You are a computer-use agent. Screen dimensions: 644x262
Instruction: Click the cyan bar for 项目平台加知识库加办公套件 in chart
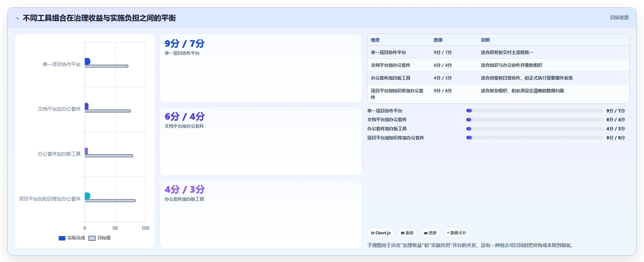tap(87, 196)
